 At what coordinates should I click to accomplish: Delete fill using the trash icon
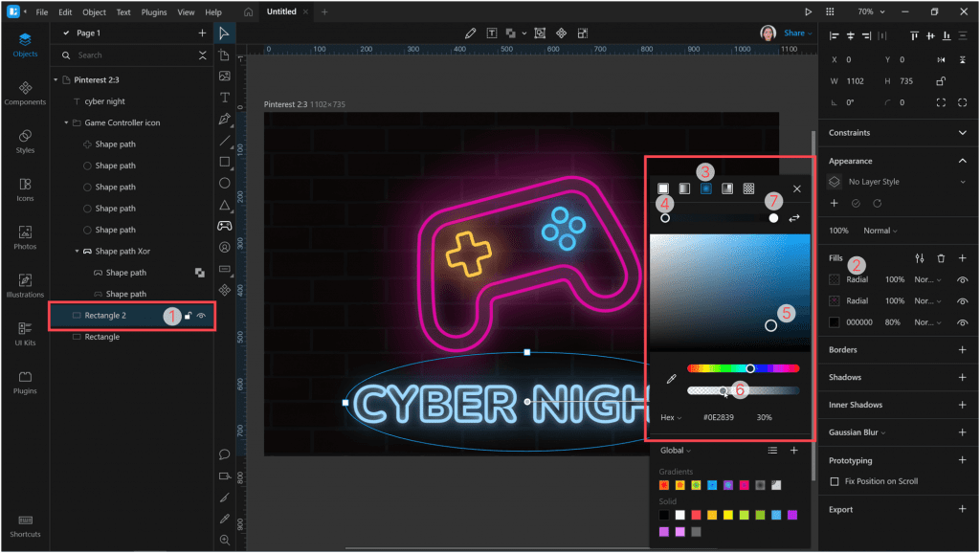(941, 258)
